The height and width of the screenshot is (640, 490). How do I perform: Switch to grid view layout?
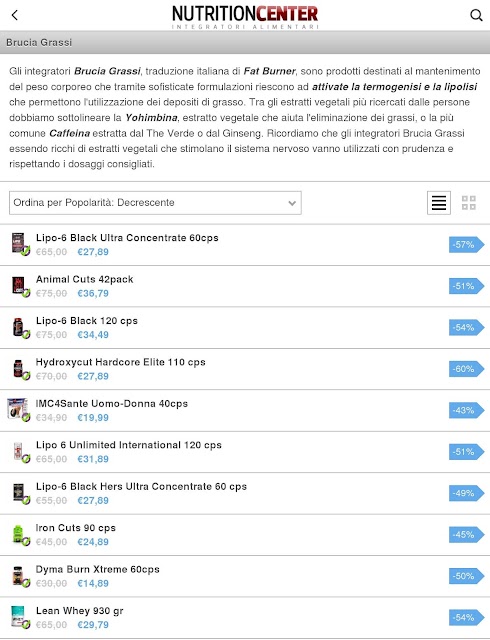pyautogui.click(x=468, y=202)
